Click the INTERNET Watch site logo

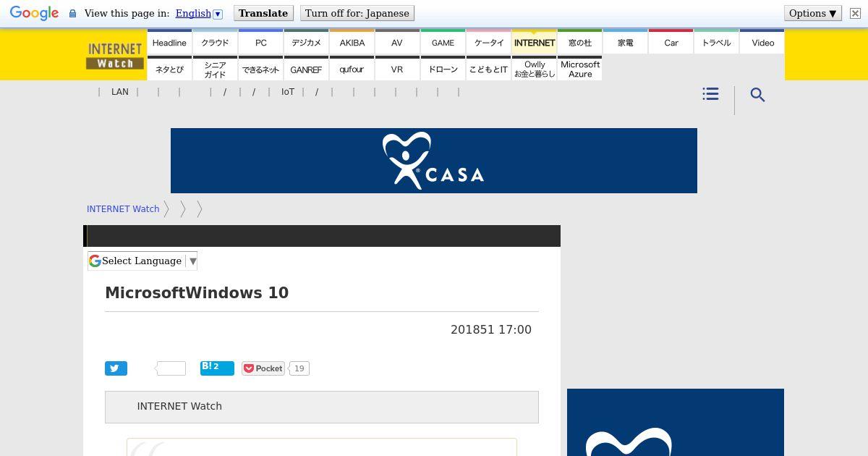(114, 56)
